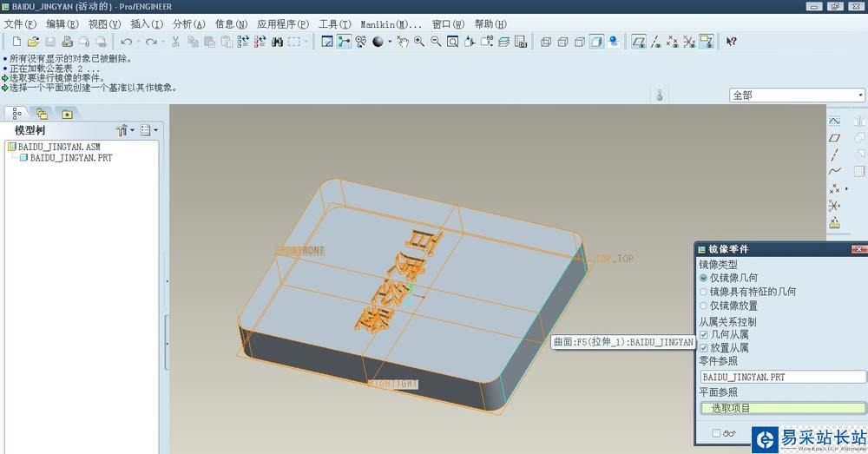The width and height of the screenshot is (868, 454).
Task: Toggle datum axes display icon
Action: pyautogui.click(x=655, y=42)
